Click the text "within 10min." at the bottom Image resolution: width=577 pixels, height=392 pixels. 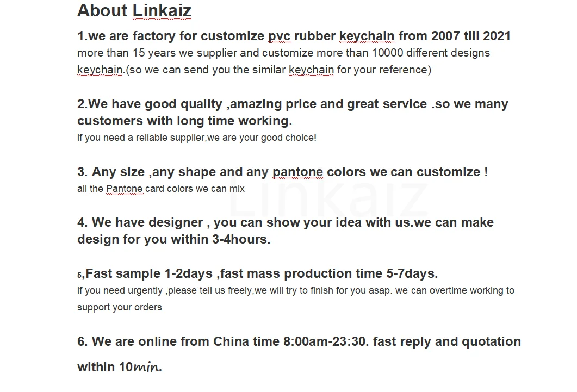coord(120,368)
